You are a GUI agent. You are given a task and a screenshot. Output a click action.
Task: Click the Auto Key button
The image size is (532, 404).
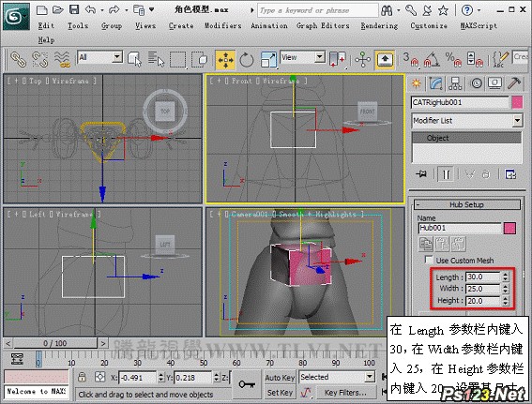pyautogui.click(x=280, y=377)
